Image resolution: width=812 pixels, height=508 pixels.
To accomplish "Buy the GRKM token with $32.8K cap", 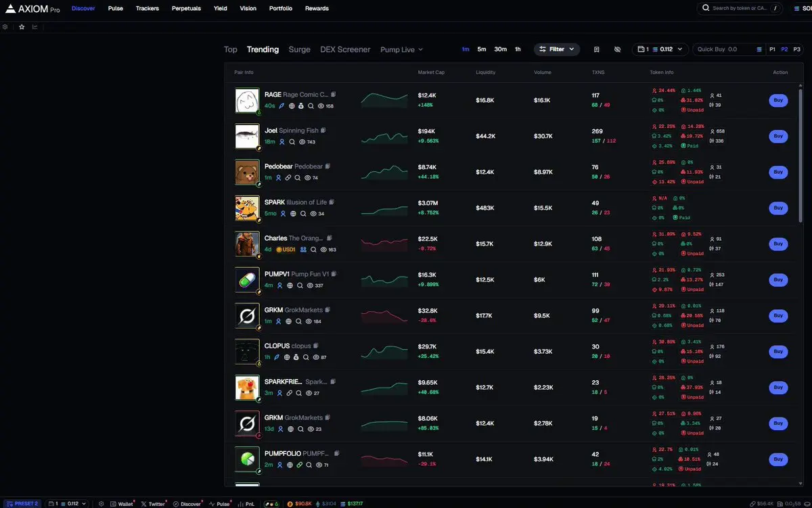I will (778, 315).
